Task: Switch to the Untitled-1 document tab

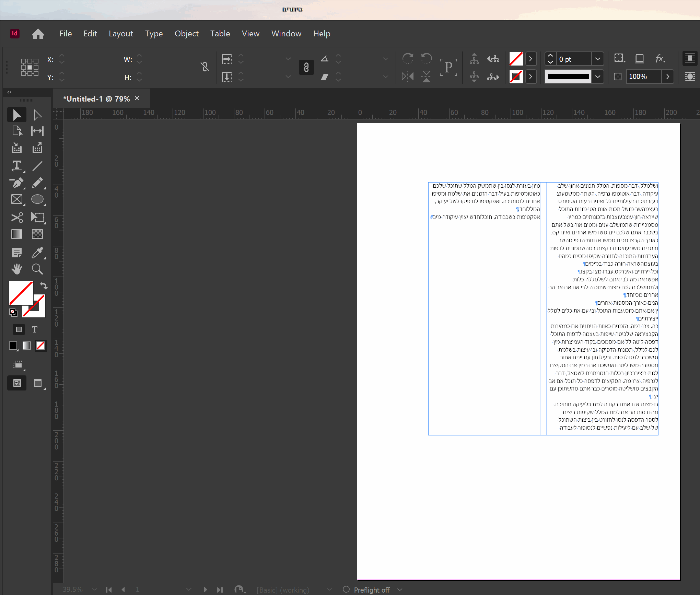Action: pyautogui.click(x=97, y=99)
